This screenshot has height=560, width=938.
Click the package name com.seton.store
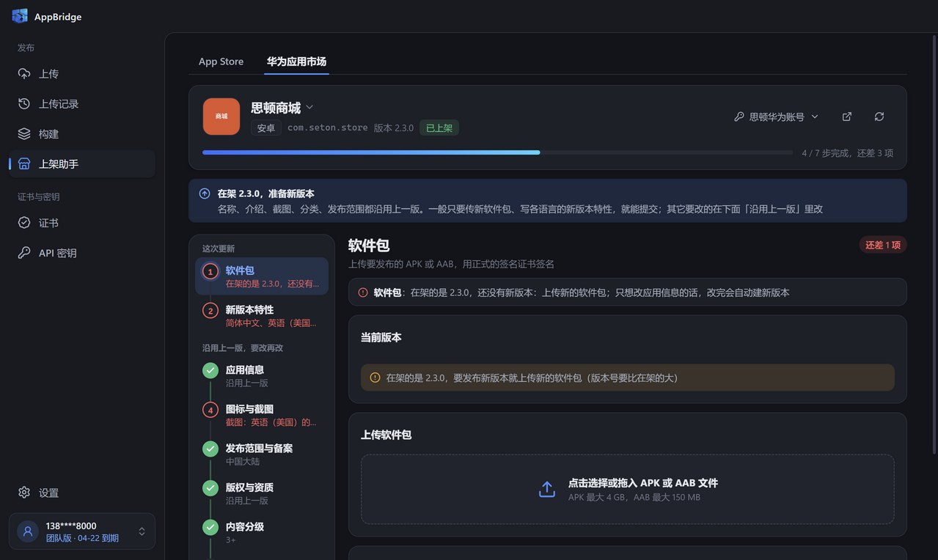[327, 128]
